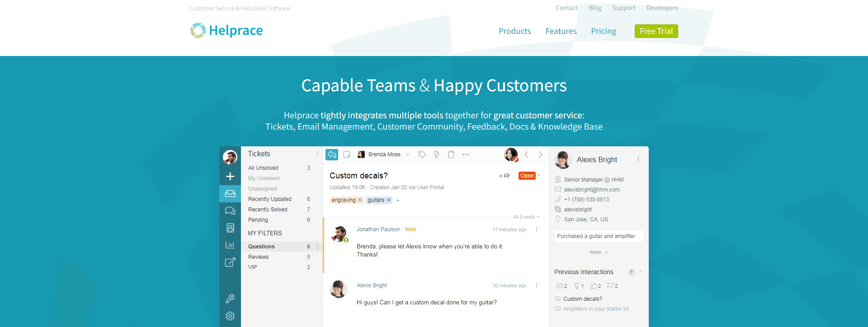Viewport: 868px width, 327px height.
Task: Expand the All Events filter dropdown
Action: 526,217
